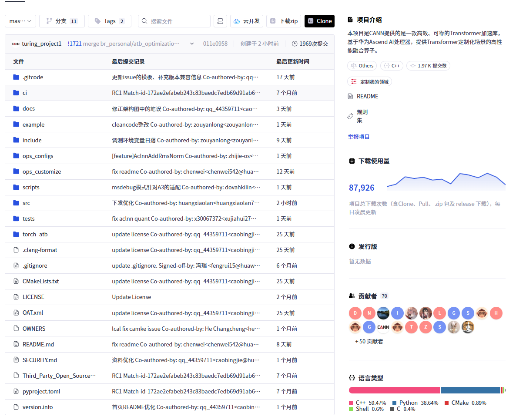The image size is (516, 420).
Task: Click the 举报项目 report link
Action: [359, 137]
